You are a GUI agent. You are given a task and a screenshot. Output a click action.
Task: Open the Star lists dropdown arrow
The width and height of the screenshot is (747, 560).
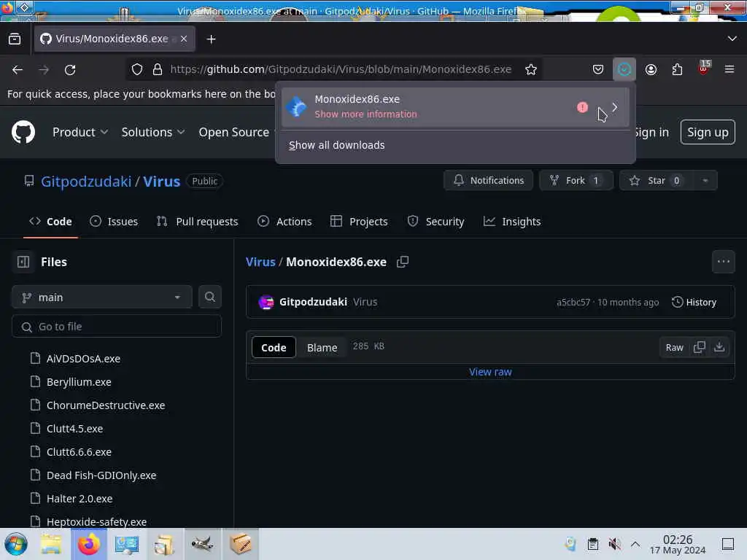(705, 181)
